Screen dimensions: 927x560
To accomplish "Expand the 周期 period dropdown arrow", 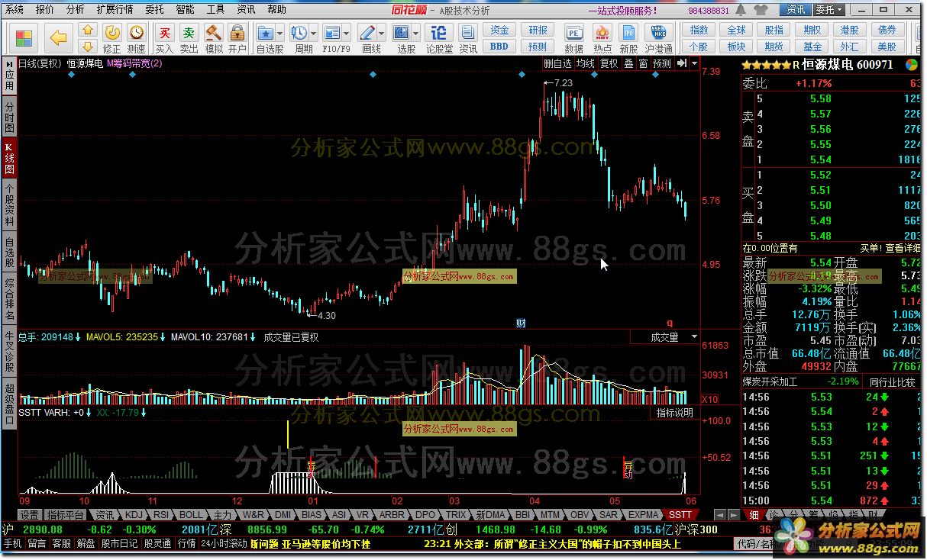I will [314, 34].
